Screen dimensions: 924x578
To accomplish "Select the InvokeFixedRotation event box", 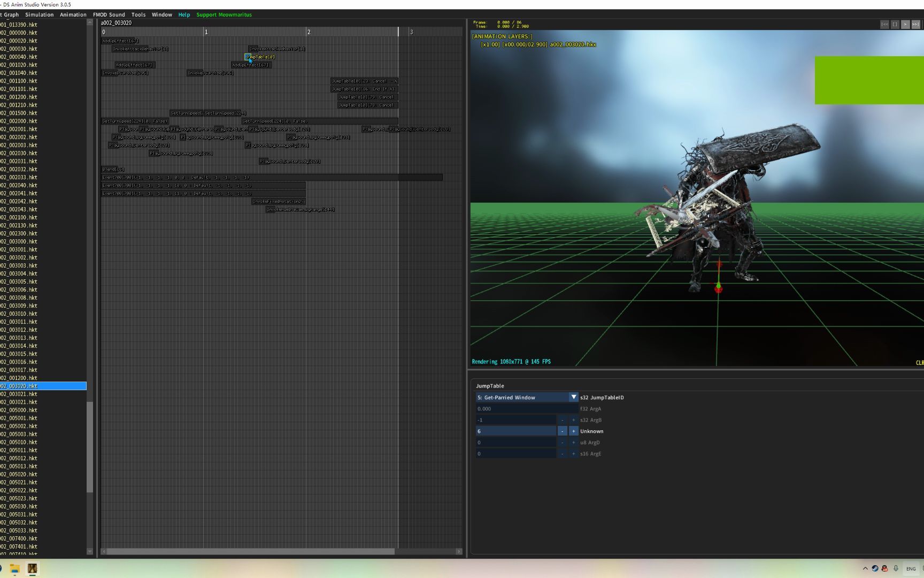I will 278,201.
